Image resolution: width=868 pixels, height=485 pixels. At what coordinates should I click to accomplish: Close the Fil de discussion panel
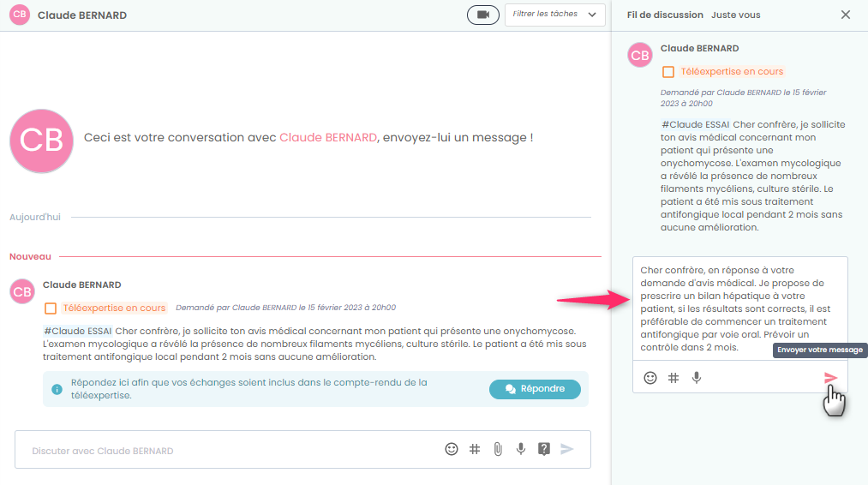point(846,15)
